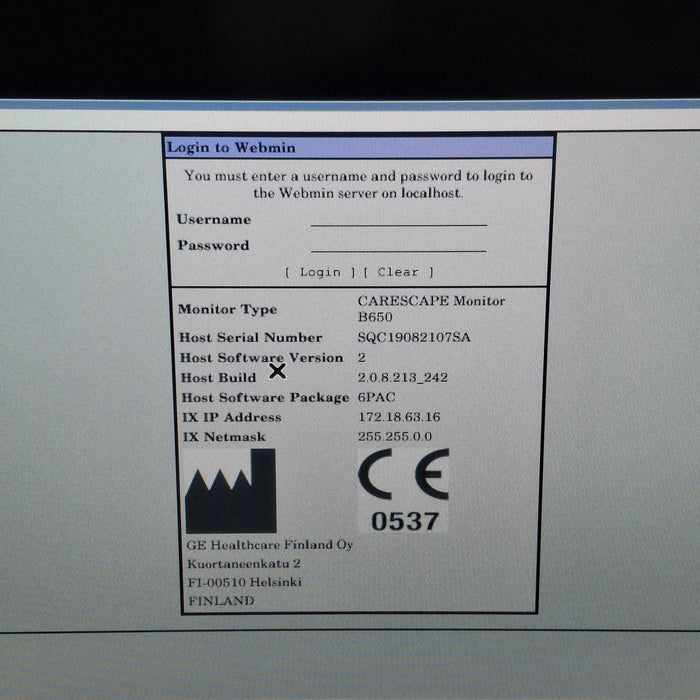The image size is (700, 700).
Task: Click the 0537 notified body number
Action: (404, 521)
